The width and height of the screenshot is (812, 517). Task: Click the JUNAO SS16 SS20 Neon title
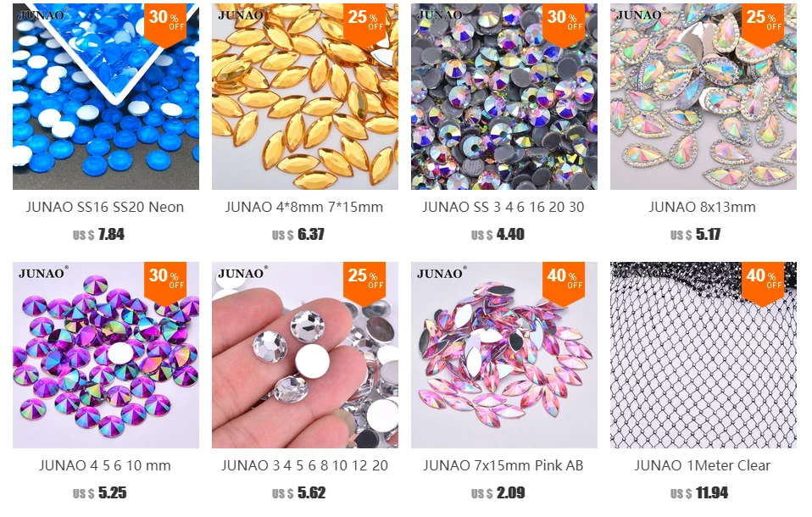point(105,207)
